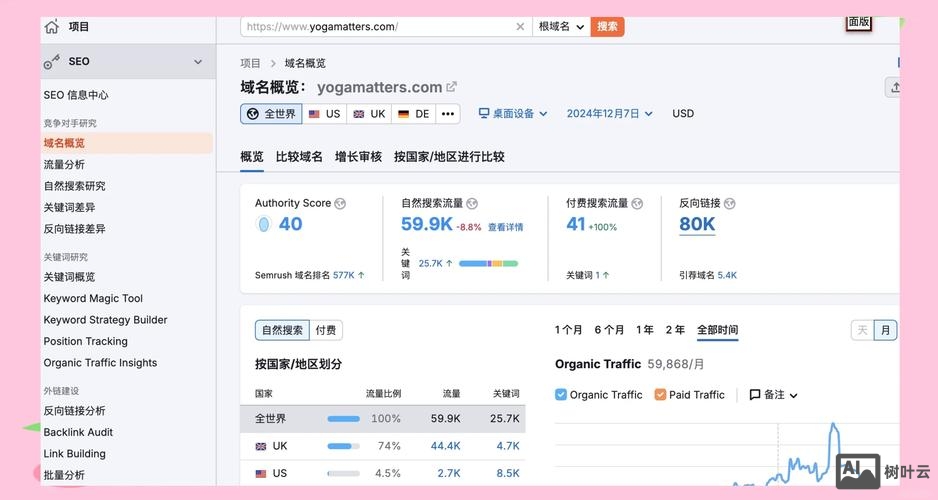Open Position Tracking in the sidebar
The image size is (938, 500).
coord(86,342)
